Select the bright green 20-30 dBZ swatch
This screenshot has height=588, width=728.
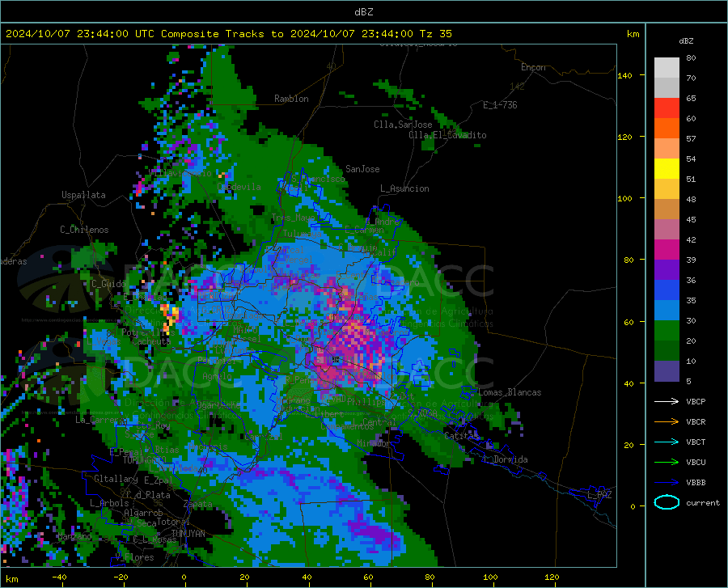[x=667, y=331]
